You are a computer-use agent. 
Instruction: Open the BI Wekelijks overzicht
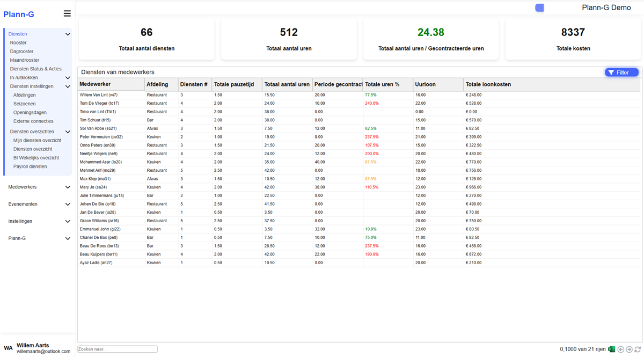[35, 157]
